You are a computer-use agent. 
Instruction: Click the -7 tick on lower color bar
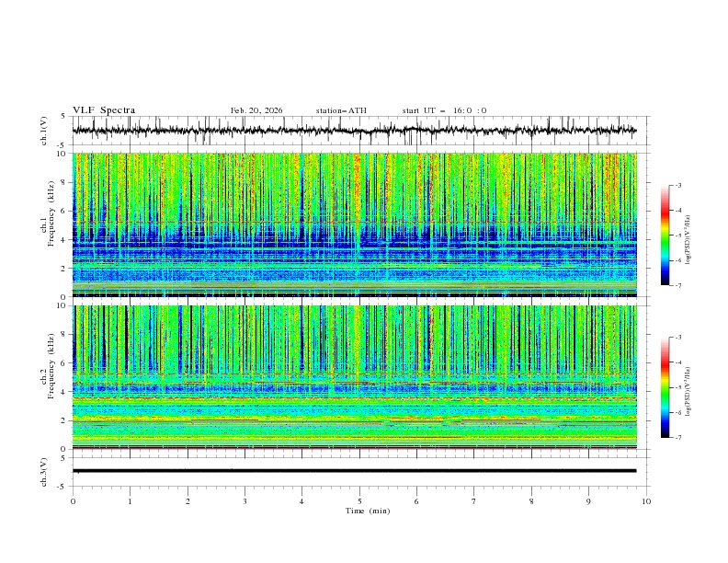[677, 438]
